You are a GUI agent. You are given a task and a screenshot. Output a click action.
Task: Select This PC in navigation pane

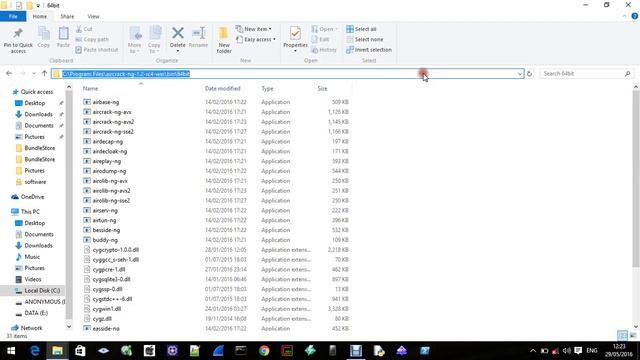pyautogui.click(x=26, y=211)
